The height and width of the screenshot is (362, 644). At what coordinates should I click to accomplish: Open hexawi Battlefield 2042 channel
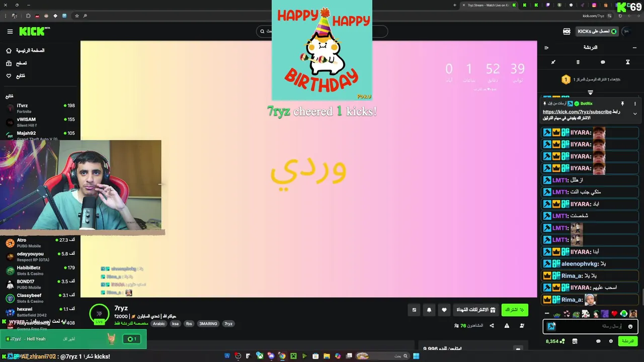click(x=40, y=312)
